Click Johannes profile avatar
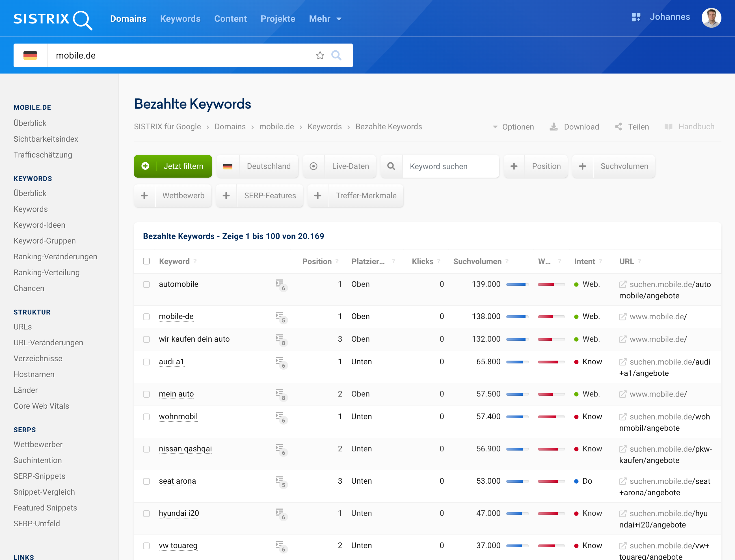The width and height of the screenshot is (735, 560). 711,18
